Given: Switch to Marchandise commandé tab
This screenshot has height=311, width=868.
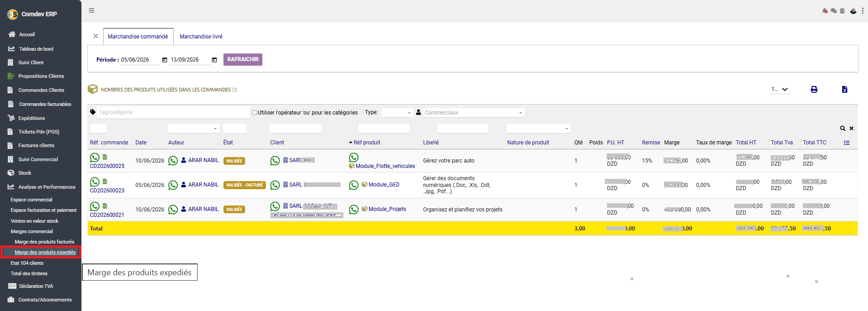Looking at the screenshot, I should pos(138,37).
